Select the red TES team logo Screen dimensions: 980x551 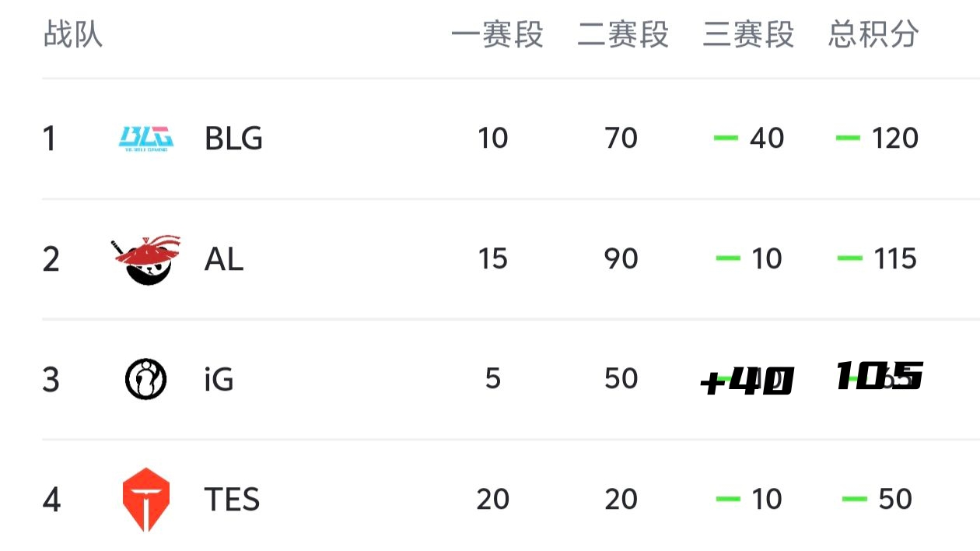point(146,499)
